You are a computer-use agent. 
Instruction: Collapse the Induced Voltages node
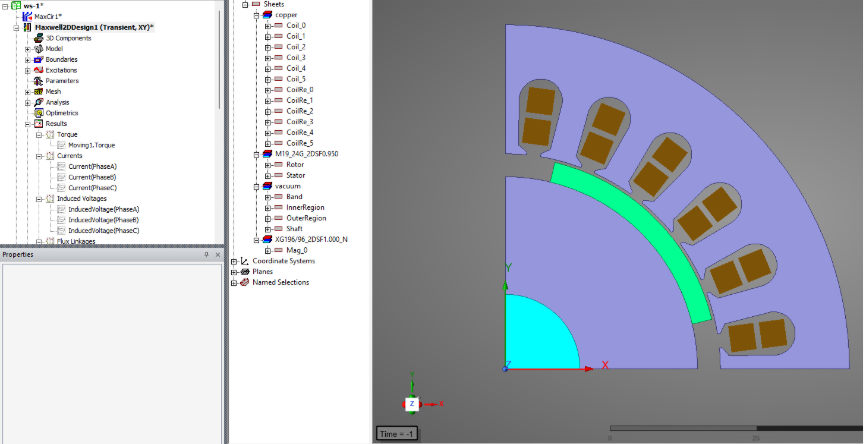click(x=38, y=198)
